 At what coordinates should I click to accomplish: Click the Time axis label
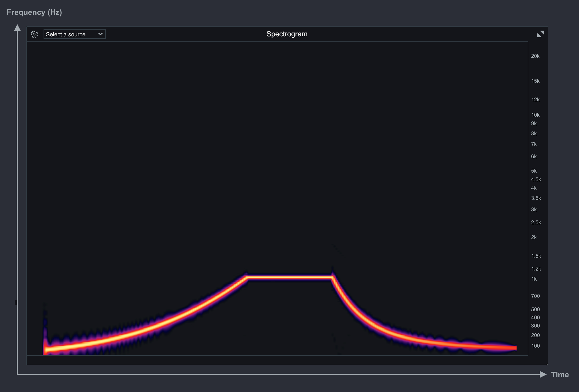[560, 375]
